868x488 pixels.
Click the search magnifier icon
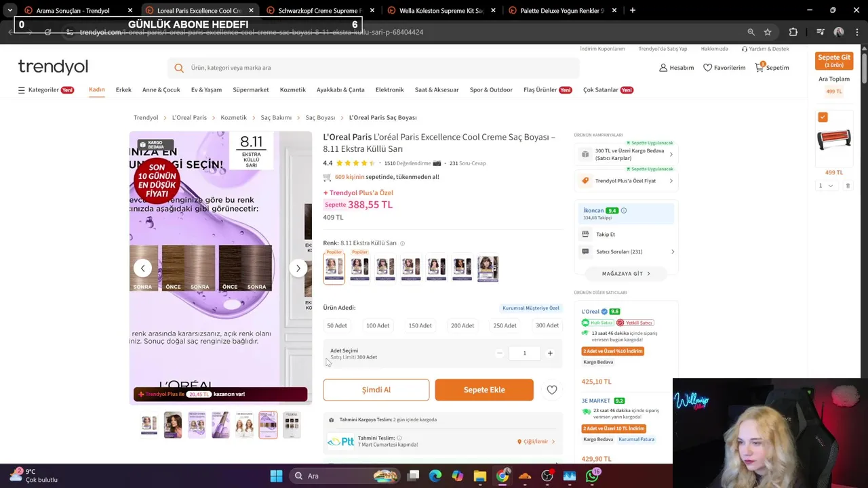coord(179,68)
